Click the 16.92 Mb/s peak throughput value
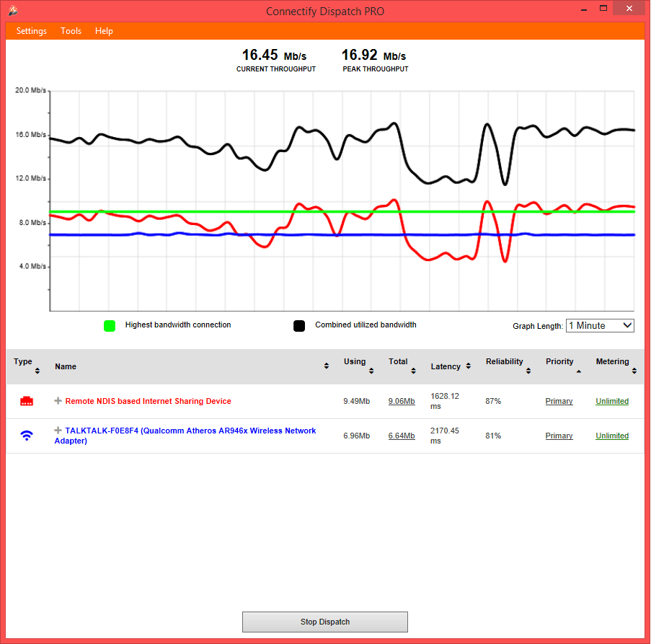 pyautogui.click(x=373, y=55)
